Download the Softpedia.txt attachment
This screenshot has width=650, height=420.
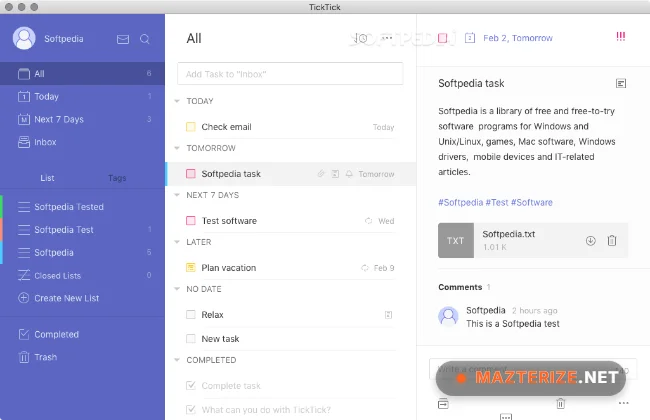(591, 240)
